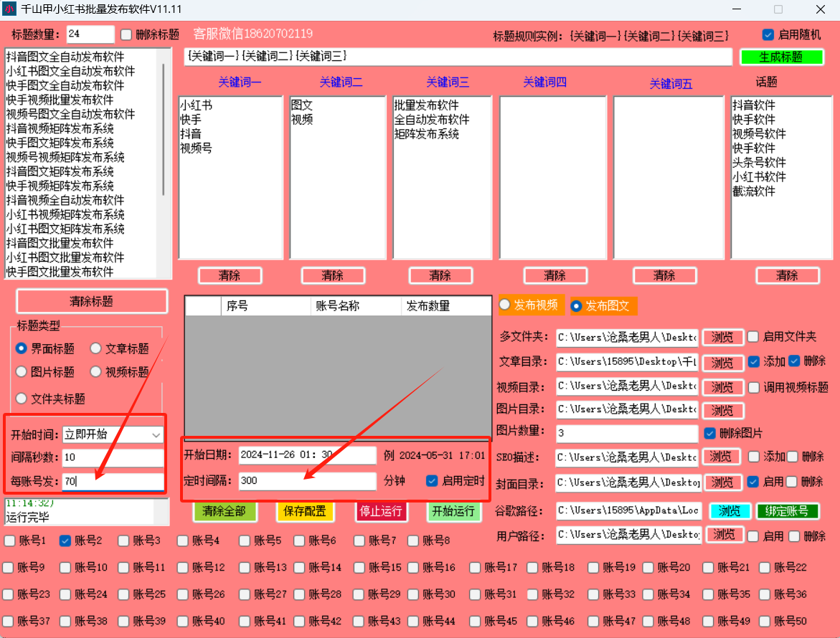Toggle the 启用文件夹 checkbox
840x638 pixels.
click(753, 337)
